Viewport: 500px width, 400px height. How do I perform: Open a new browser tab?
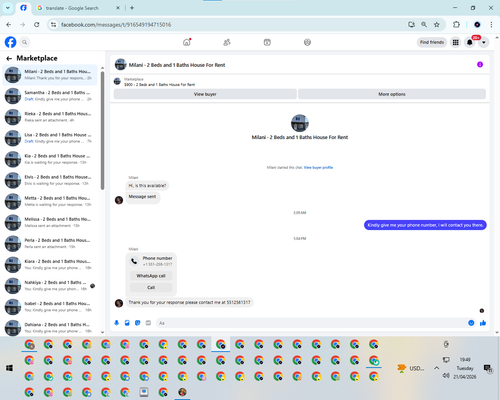(x=132, y=8)
